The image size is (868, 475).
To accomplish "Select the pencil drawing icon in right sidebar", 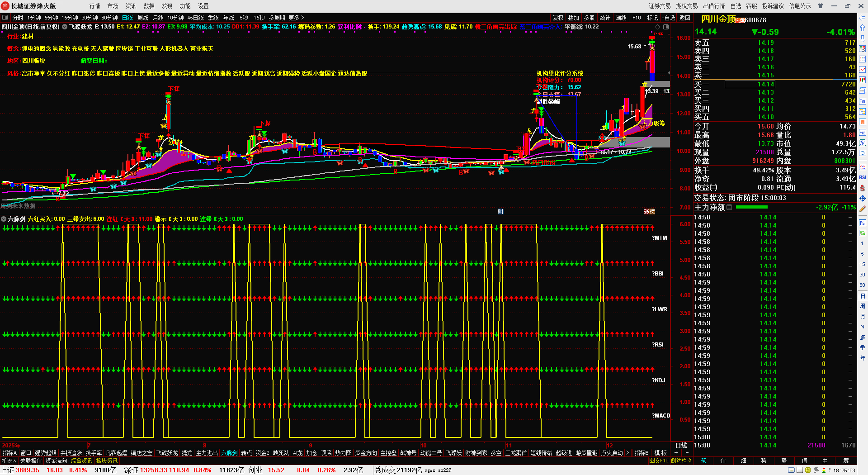I will [863, 209].
